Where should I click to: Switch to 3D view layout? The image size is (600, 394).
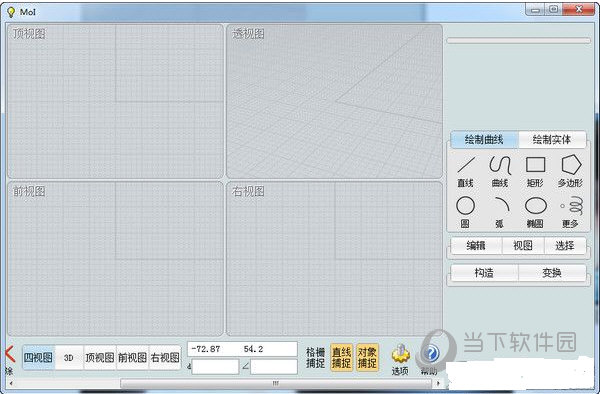click(69, 357)
